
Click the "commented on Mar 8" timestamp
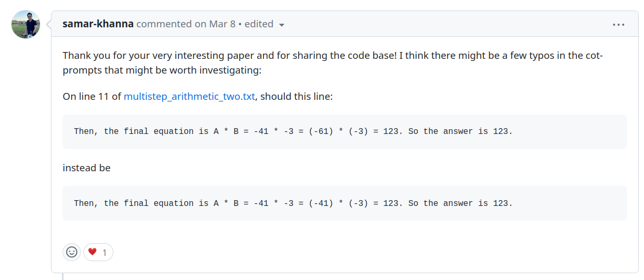click(186, 24)
